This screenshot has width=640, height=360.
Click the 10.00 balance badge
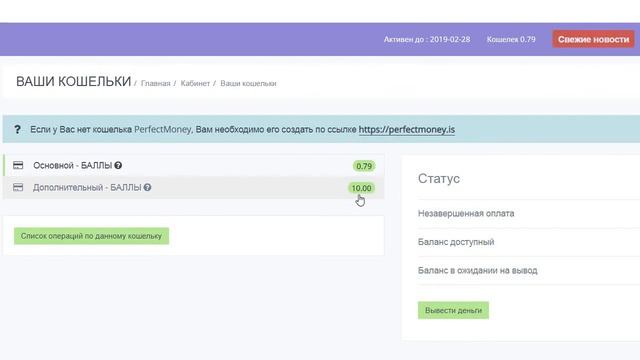tap(361, 188)
